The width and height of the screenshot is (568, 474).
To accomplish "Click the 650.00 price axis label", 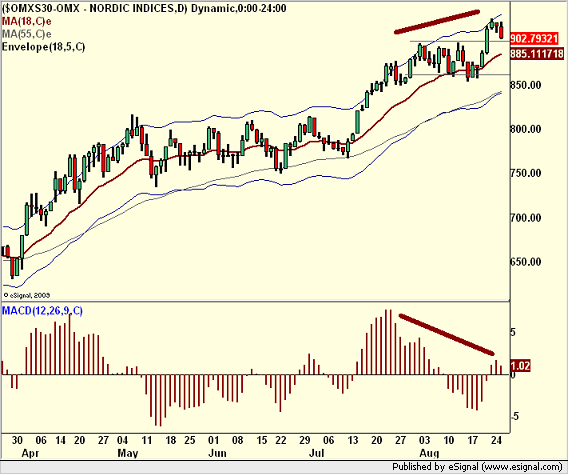I will click(x=526, y=261).
